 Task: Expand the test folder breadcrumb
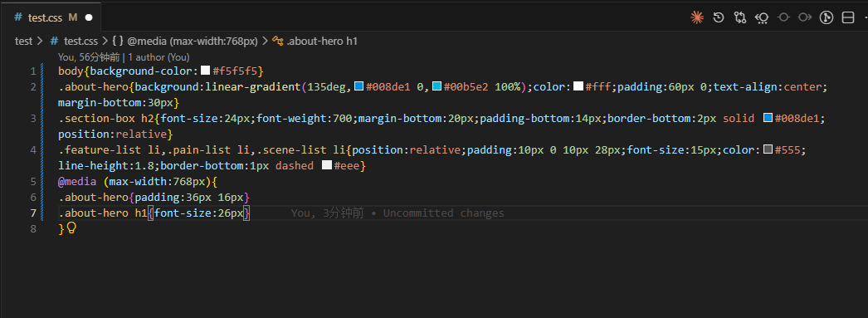pos(23,41)
